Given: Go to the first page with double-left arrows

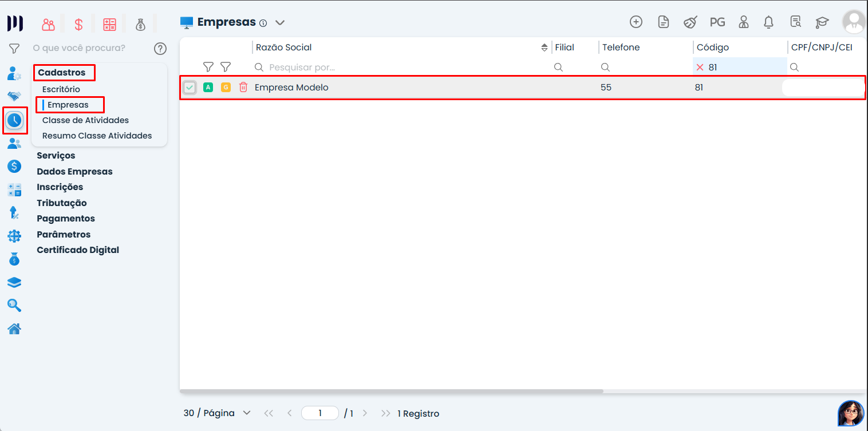Looking at the screenshot, I should coord(268,413).
